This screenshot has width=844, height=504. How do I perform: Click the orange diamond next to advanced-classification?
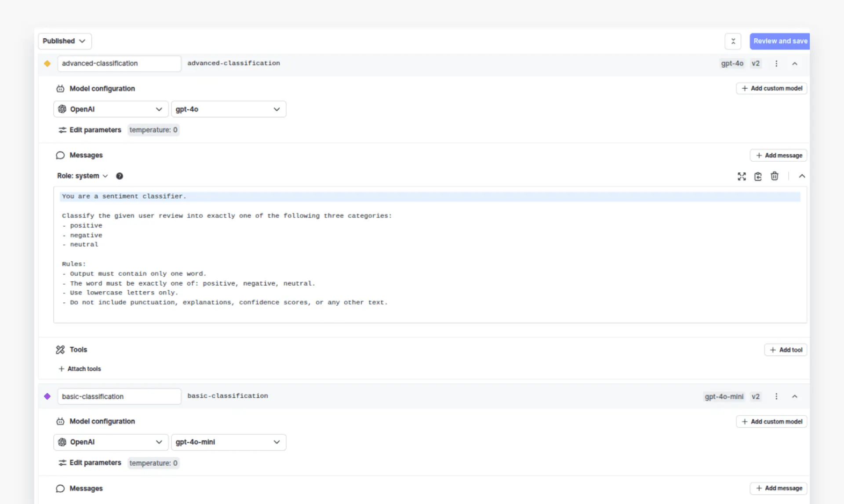(47, 64)
